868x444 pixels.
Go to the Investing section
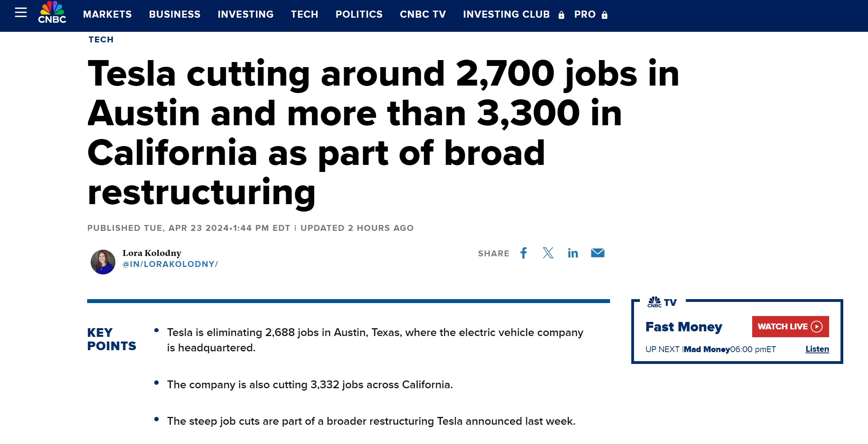tap(246, 15)
